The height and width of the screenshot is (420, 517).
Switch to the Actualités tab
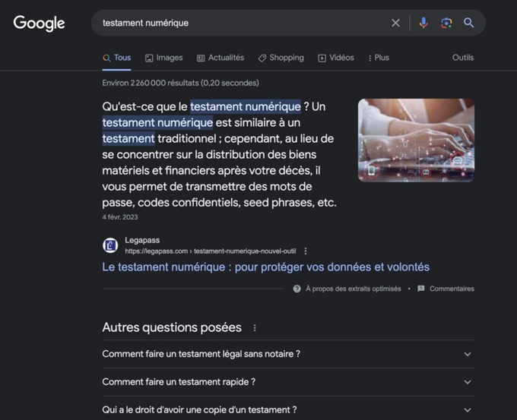[x=220, y=58]
